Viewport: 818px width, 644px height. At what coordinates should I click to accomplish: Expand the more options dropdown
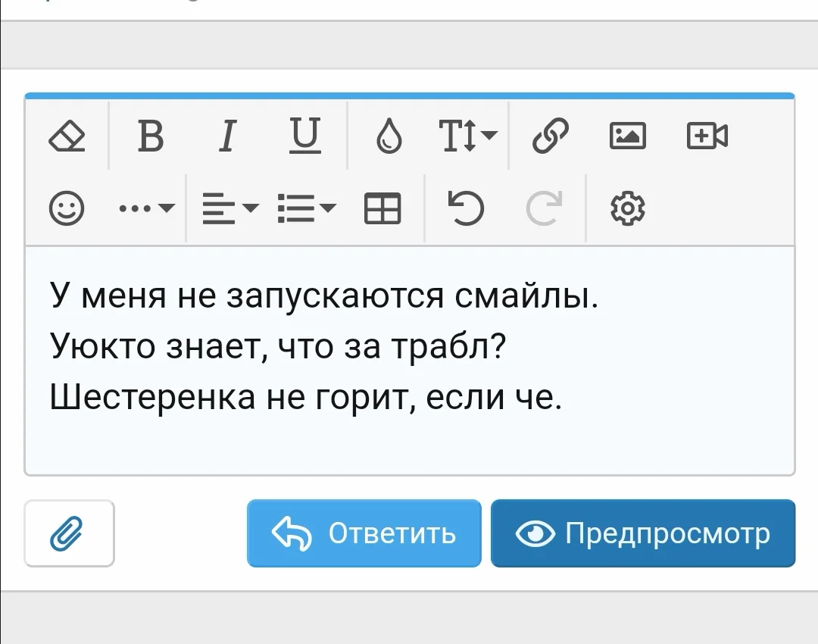144,208
